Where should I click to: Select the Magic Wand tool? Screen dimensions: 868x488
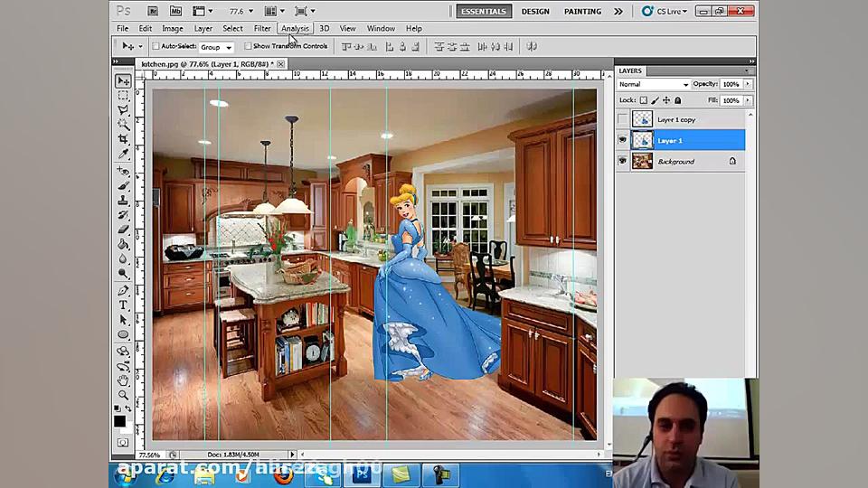pos(123,124)
